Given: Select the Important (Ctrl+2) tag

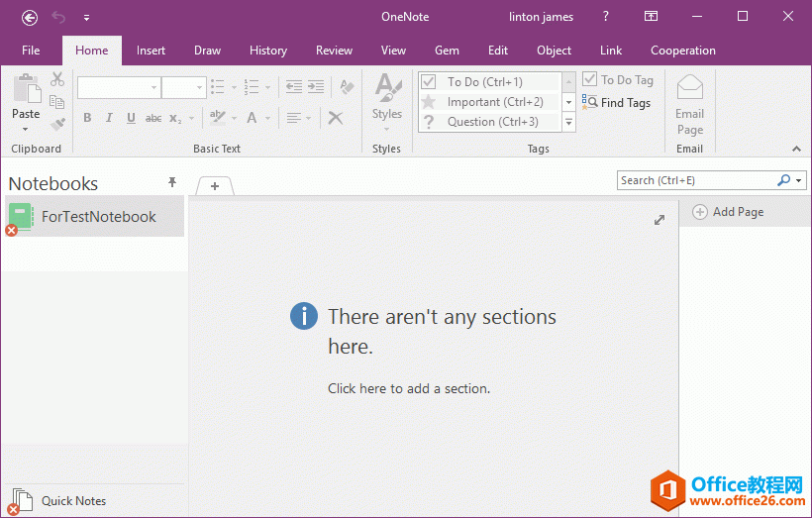Looking at the screenshot, I should [489, 102].
